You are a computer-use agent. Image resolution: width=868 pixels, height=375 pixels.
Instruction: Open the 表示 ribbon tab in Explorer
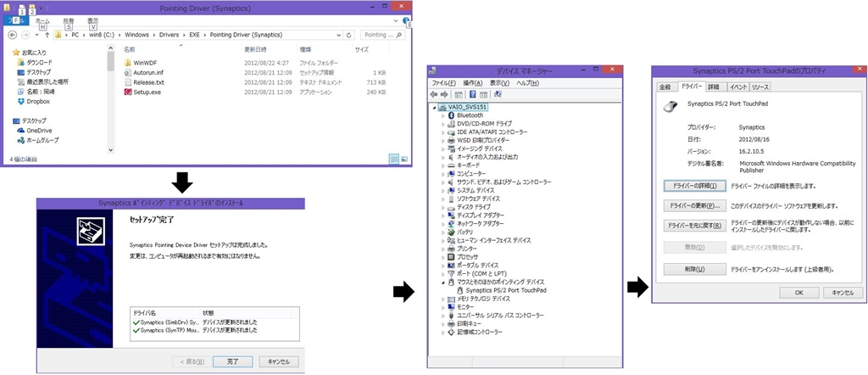pyautogui.click(x=92, y=21)
